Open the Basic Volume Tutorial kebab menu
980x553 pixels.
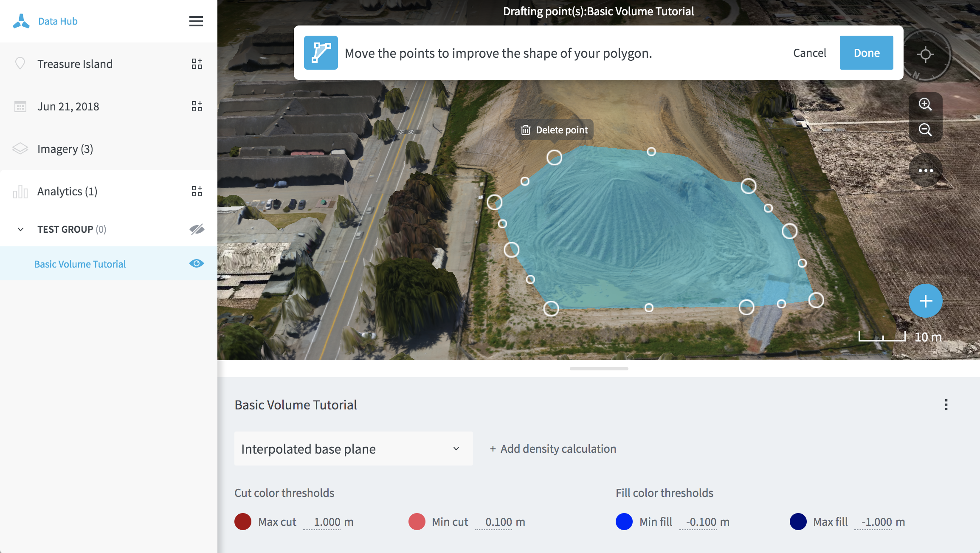coord(946,405)
